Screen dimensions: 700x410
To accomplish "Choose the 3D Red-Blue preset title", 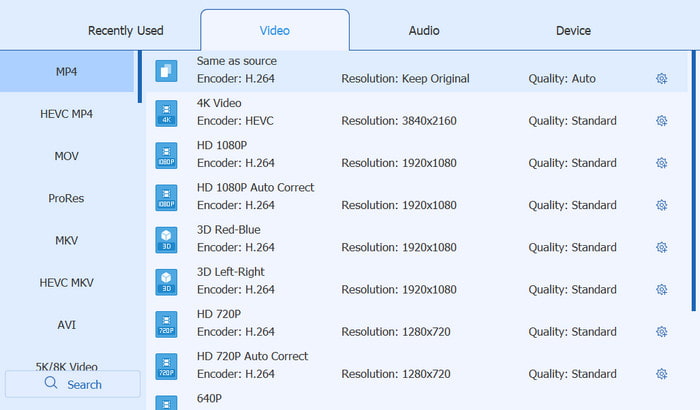I will point(229,230).
